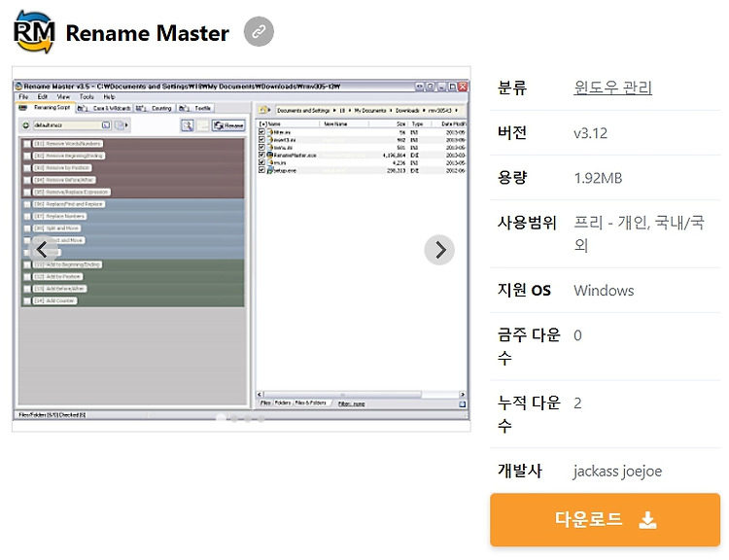Image resolution: width=729 pixels, height=560 pixels.
Task: Click the Rename Master page title
Action: (x=148, y=33)
